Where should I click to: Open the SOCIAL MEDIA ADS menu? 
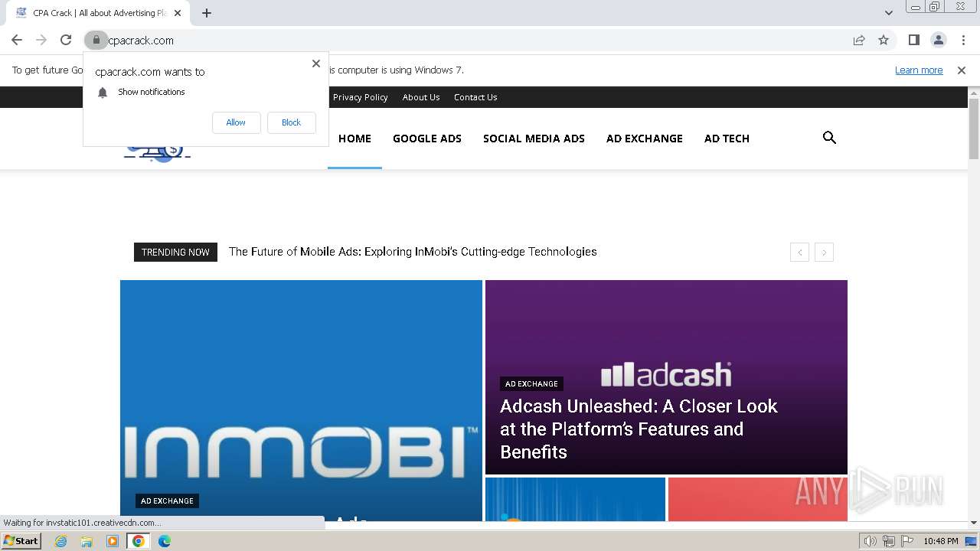[x=534, y=139]
